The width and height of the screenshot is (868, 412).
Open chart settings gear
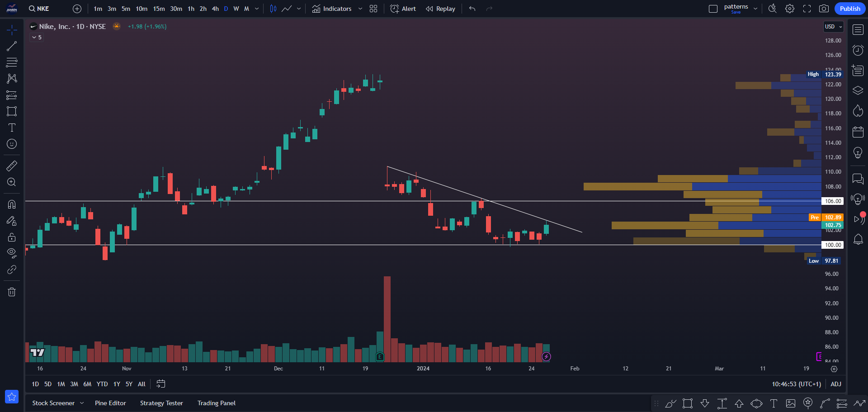[x=790, y=9]
